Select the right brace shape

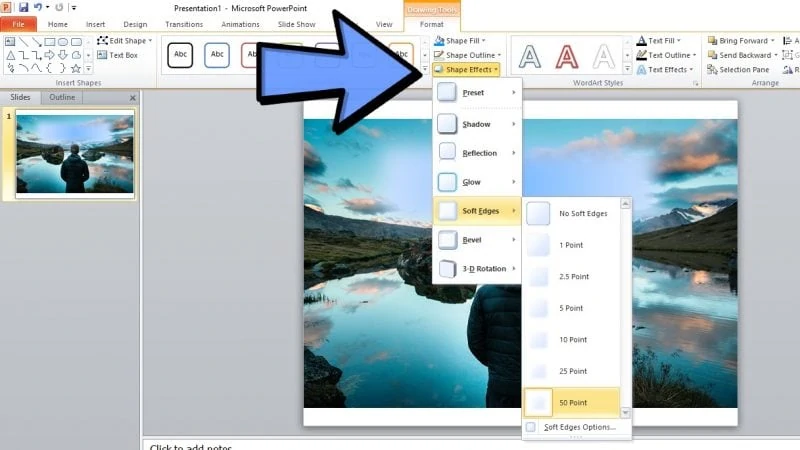pyautogui.click(x=63, y=68)
